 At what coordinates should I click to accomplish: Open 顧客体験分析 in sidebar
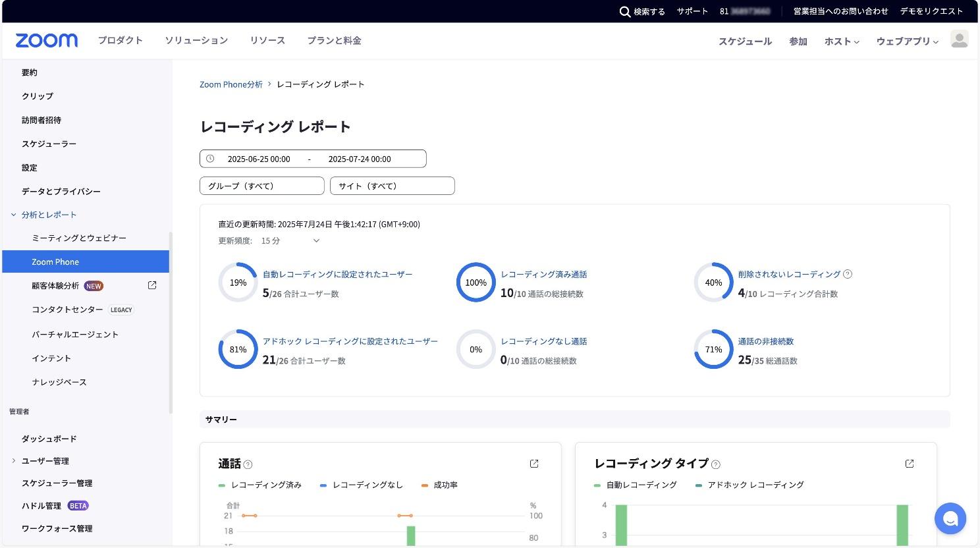[x=55, y=286]
